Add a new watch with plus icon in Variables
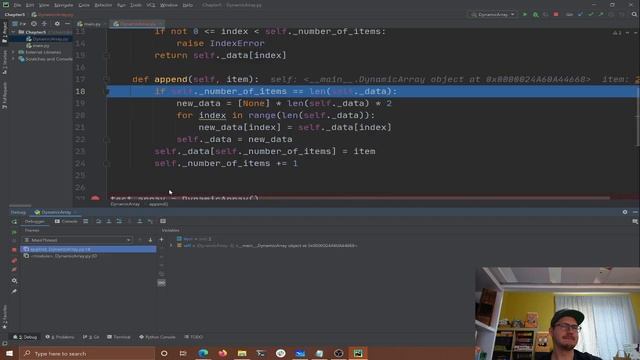Image resolution: width=640 pixels, height=360 pixels. [x=162, y=240]
